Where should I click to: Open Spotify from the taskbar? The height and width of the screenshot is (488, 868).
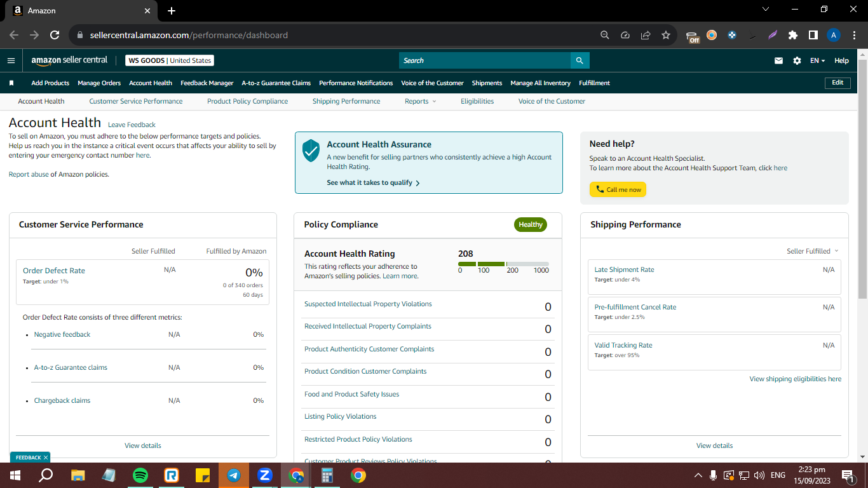point(140,475)
